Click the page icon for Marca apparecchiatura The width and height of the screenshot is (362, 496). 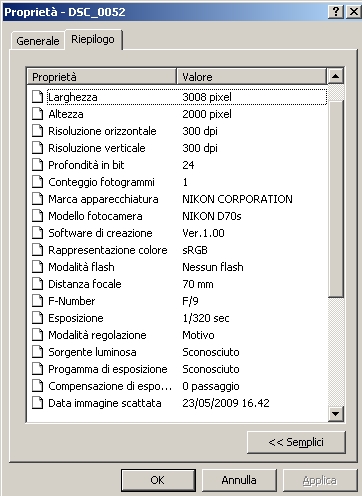[37, 199]
